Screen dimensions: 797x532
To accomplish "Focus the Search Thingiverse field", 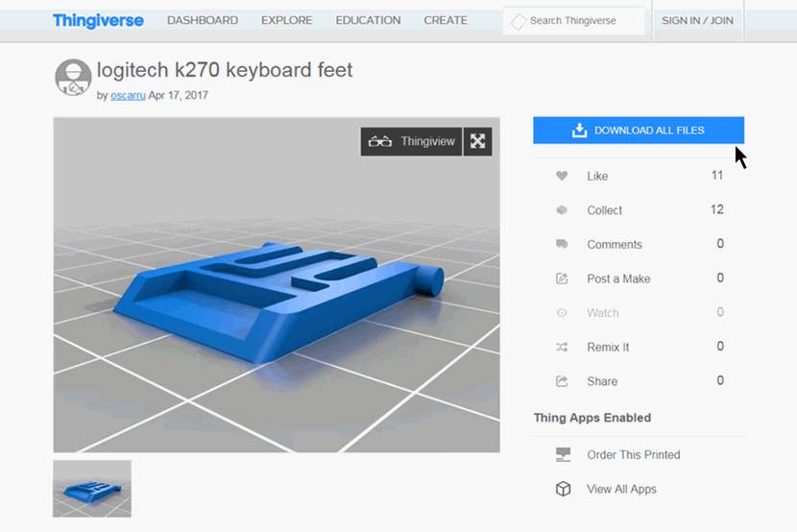I will (574, 21).
